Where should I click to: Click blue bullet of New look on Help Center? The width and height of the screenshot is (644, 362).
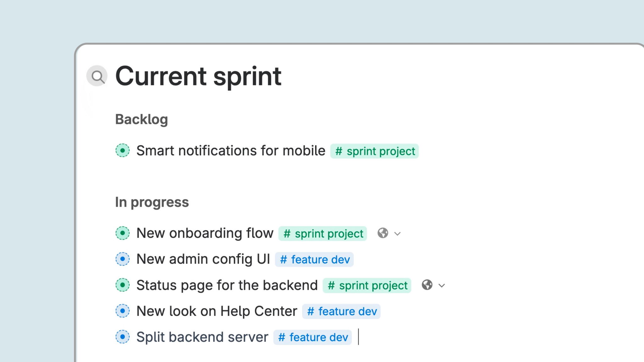click(122, 311)
